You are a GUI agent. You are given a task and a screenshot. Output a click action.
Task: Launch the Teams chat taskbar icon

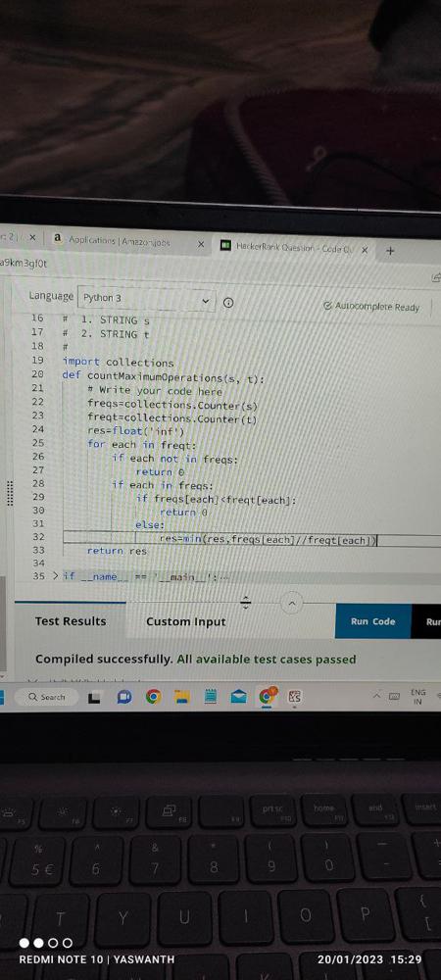coord(123,696)
